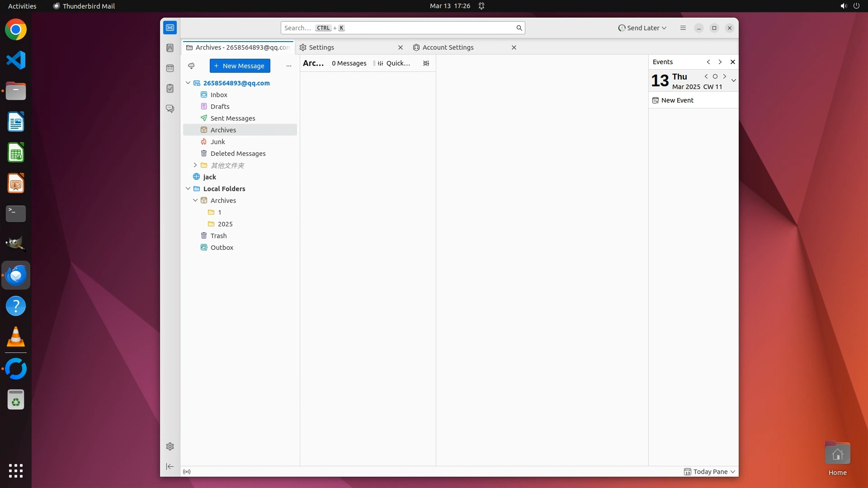Collapse the 2658564893@qq.com account tree
The width and height of the screenshot is (868, 488).
pyautogui.click(x=188, y=83)
